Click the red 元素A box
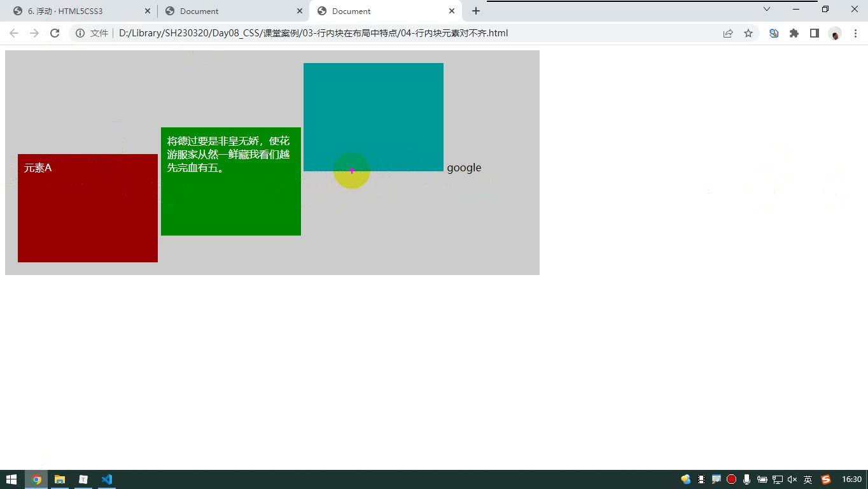The image size is (868, 489). pos(88,208)
